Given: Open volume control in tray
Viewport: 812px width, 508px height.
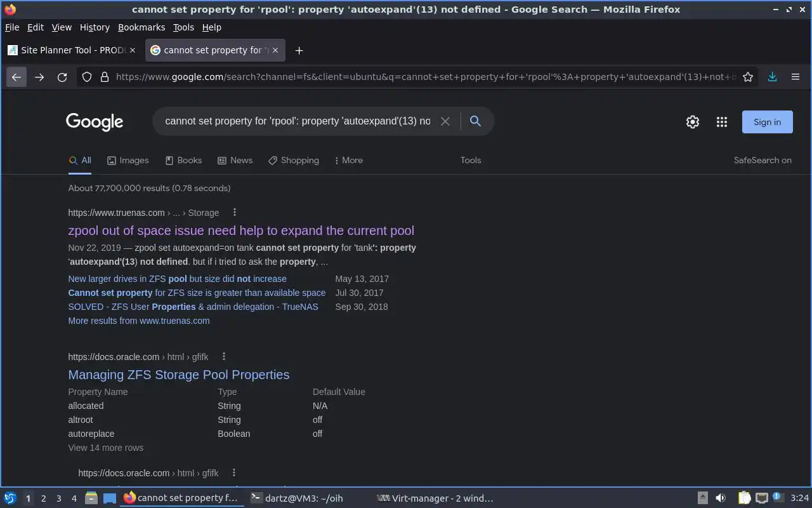Looking at the screenshot, I should tap(721, 498).
